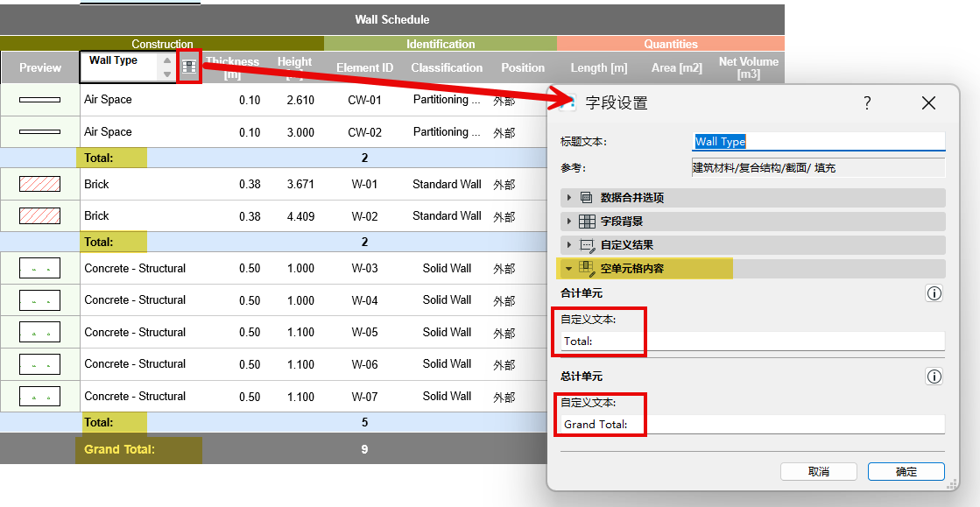The width and height of the screenshot is (980, 507).
Task: Click the Classification column header
Action: 447,67
